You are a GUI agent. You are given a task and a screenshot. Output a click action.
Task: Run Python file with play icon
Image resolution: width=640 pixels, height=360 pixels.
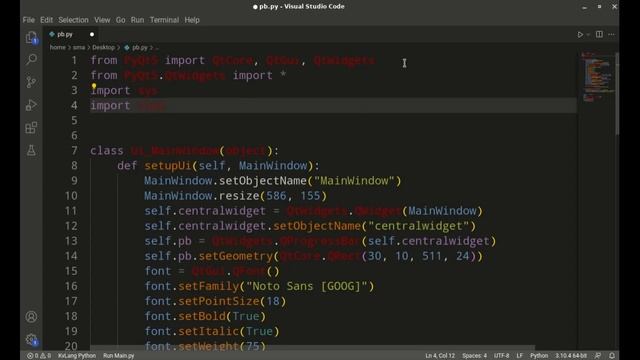pyautogui.click(x=580, y=35)
